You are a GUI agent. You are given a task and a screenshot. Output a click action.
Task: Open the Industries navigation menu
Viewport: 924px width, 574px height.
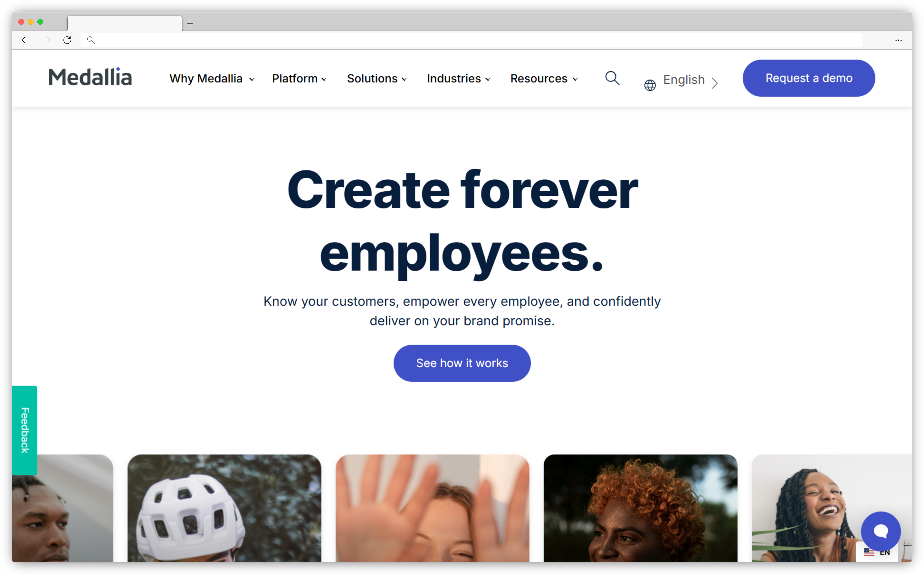[458, 78]
